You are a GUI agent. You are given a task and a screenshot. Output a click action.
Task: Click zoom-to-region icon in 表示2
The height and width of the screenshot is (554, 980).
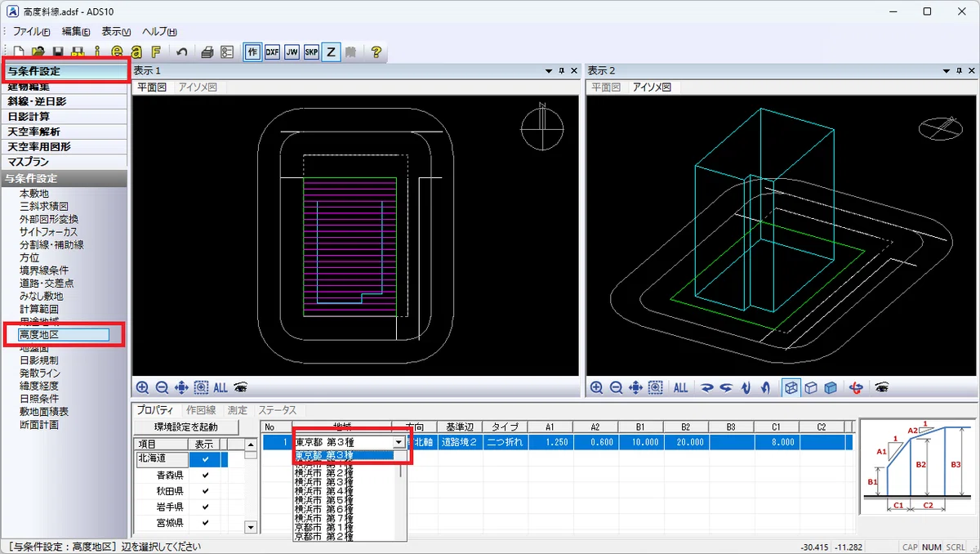click(655, 388)
